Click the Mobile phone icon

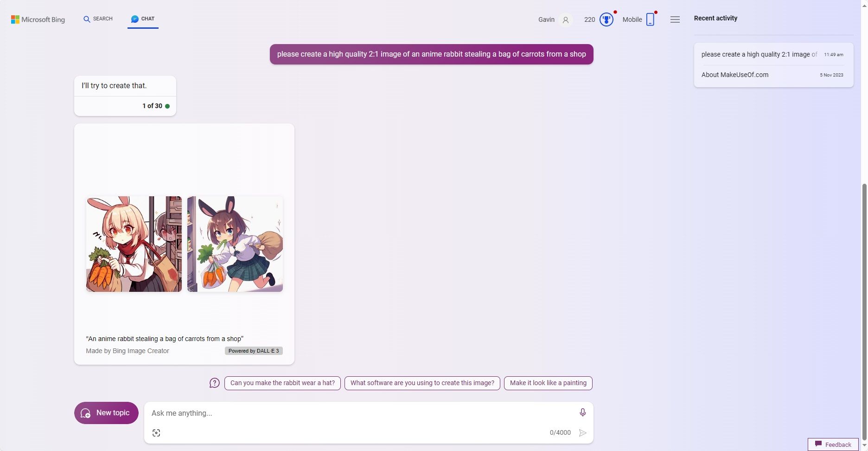coord(650,19)
